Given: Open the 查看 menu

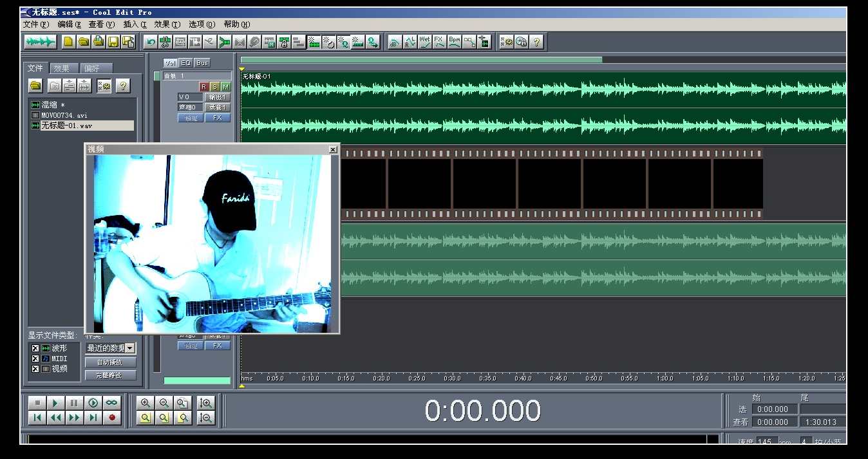Looking at the screenshot, I should [102, 24].
